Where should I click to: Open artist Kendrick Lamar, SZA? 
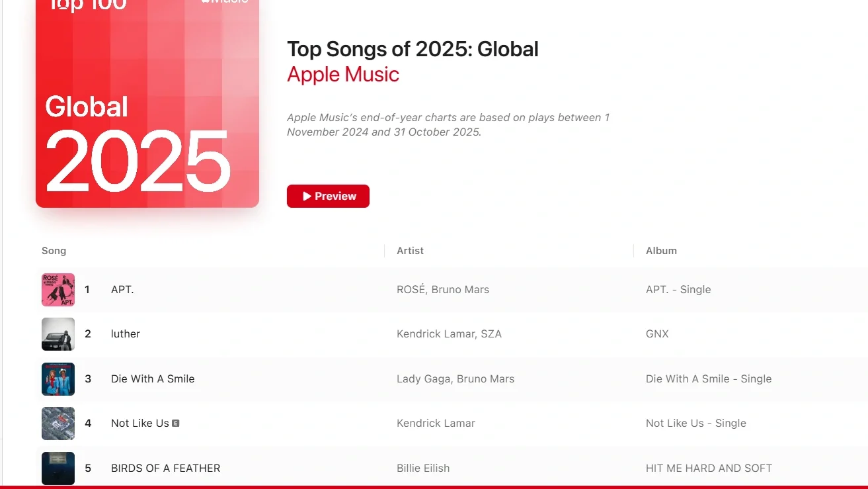pos(449,333)
